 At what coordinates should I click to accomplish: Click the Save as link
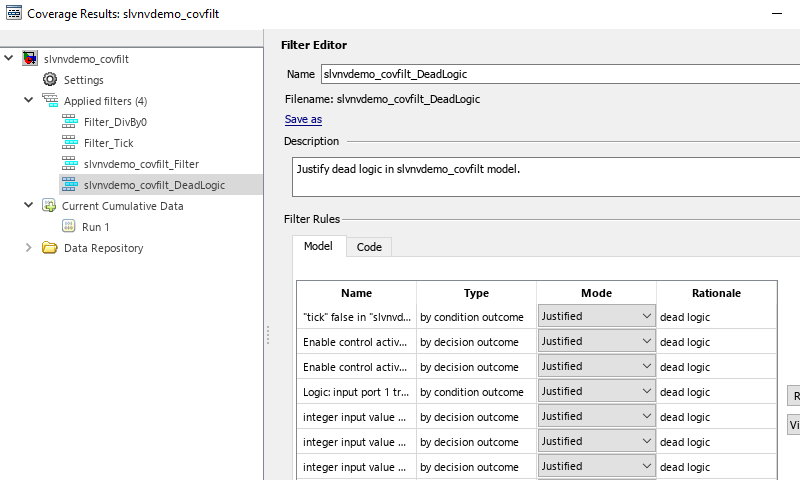(x=303, y=119)
